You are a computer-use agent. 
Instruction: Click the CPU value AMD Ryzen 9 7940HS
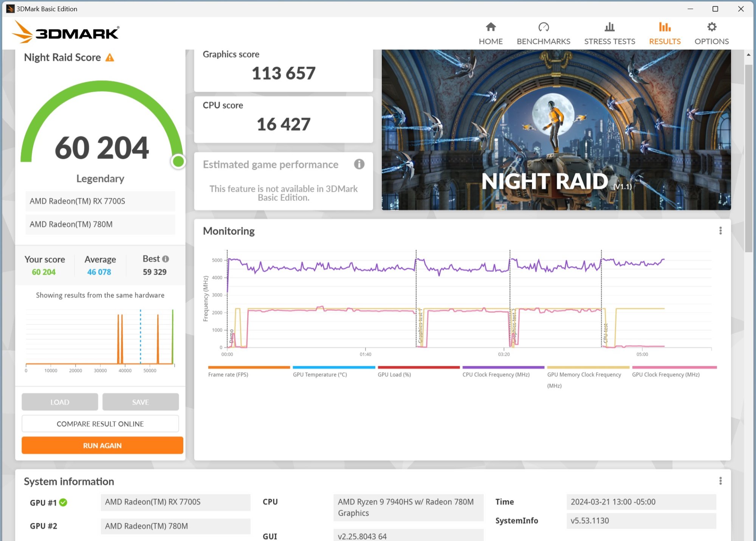tap(408, 507)
